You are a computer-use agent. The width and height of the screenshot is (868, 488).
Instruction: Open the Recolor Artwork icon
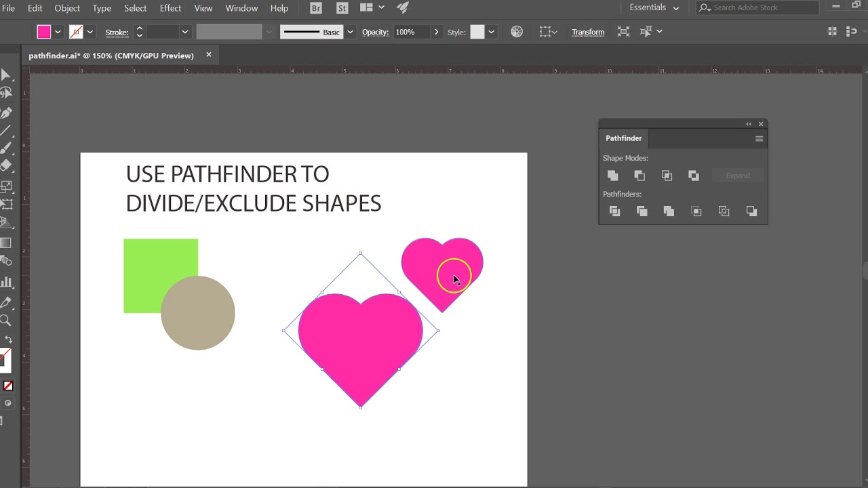517,32
